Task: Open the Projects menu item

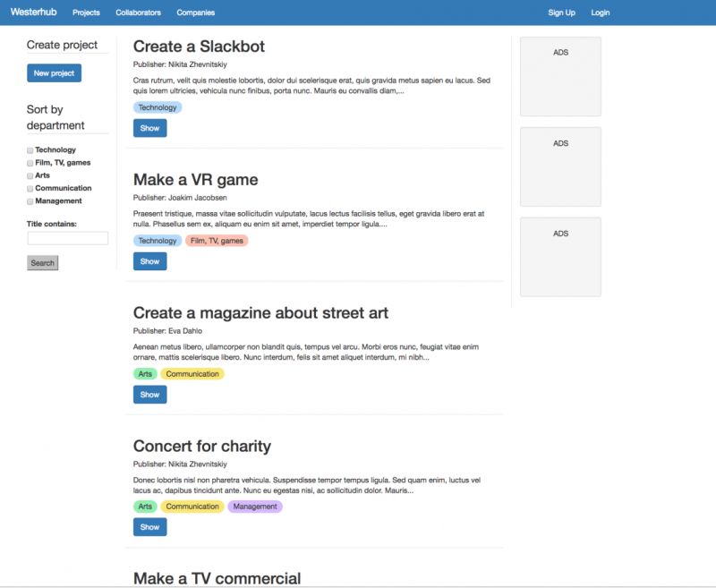Action: click(86, 12)
